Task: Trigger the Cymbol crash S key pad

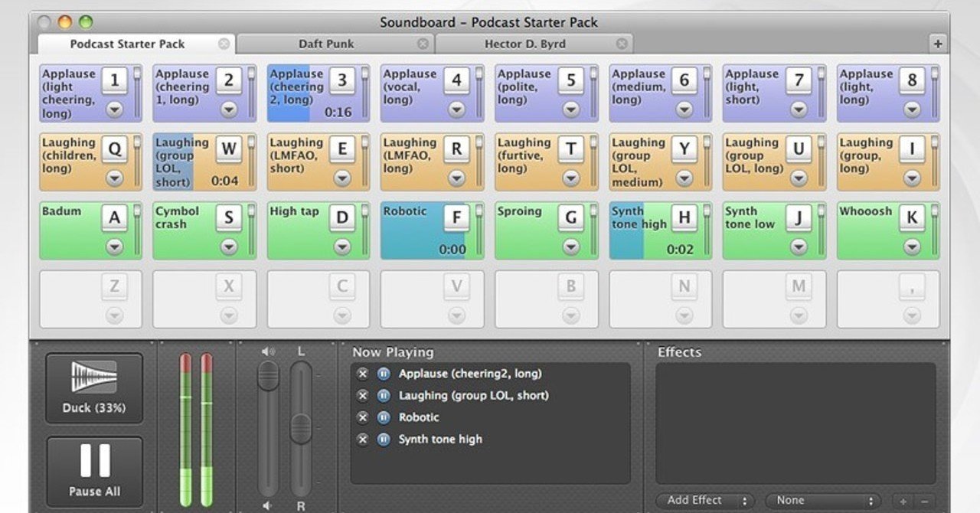Action: point(229,218)
